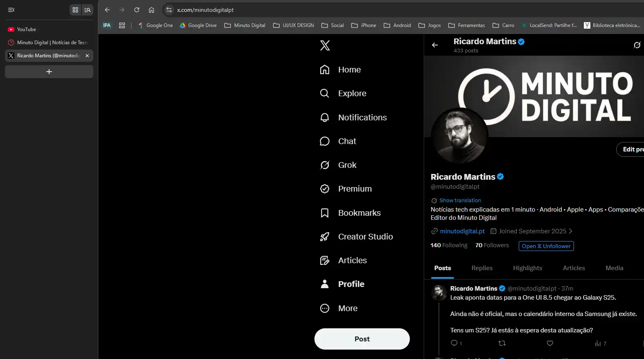Switch to the Replies tab
This screenshot has width=644, height=359.
tap(482, 268)
